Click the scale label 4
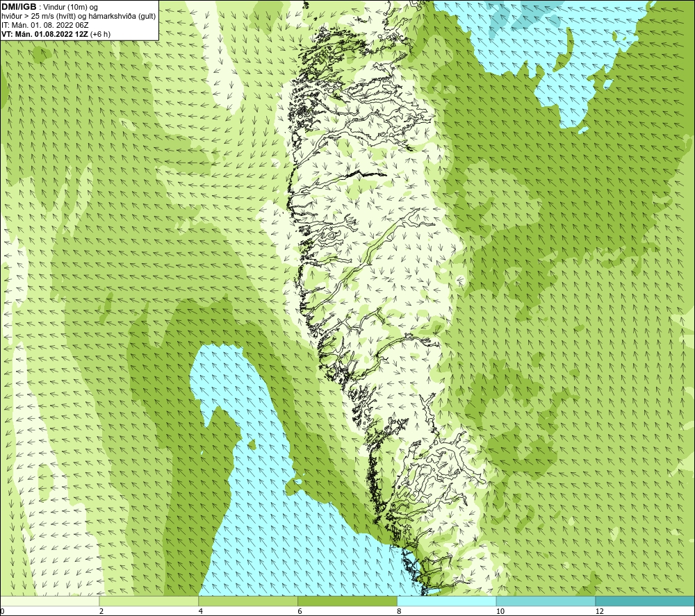695x616 pixels. tap(201, 611)
